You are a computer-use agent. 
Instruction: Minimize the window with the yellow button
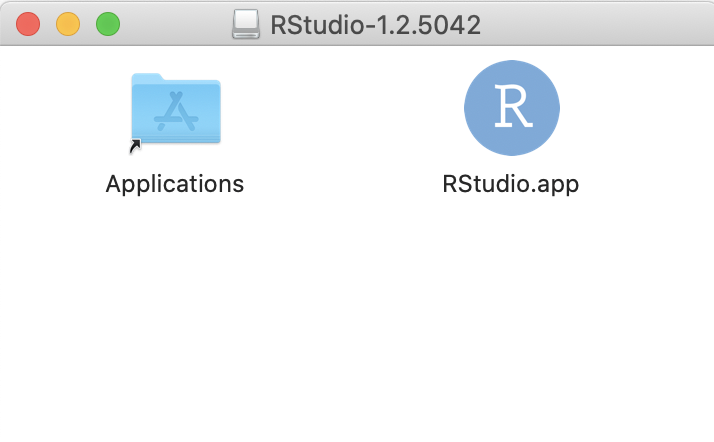(68, 24)
